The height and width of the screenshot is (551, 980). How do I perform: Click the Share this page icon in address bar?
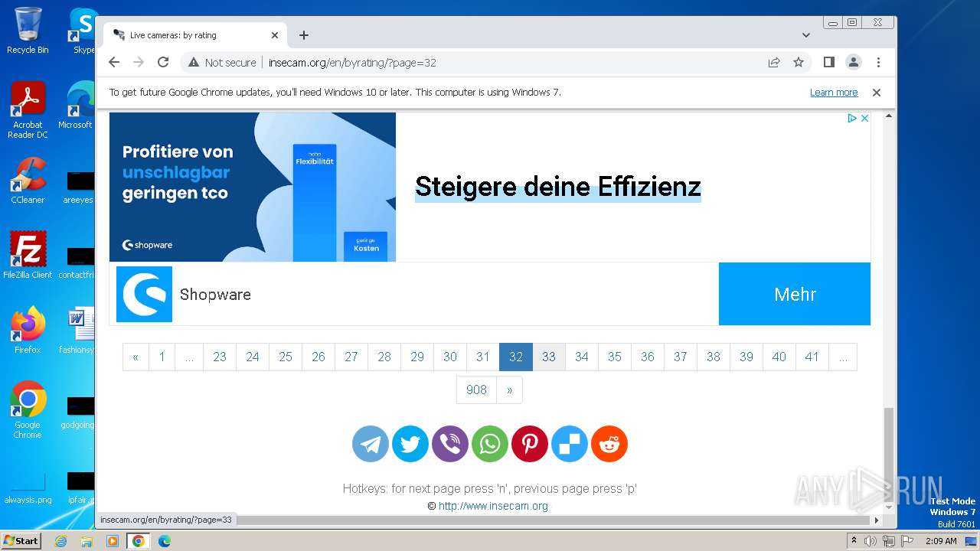point(774,62)
